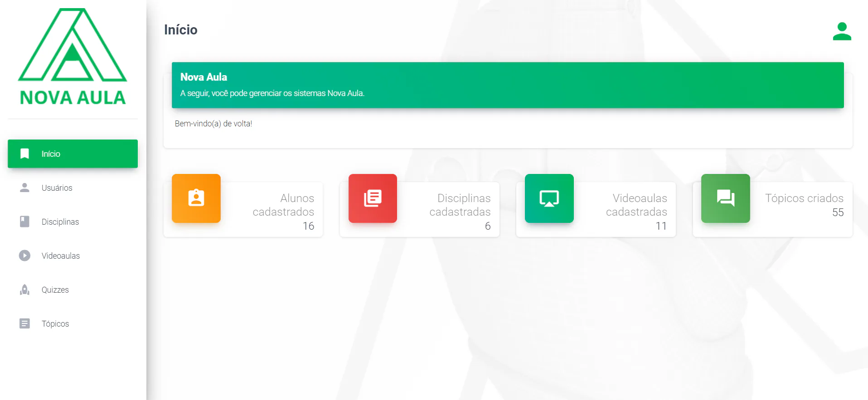Open the Disciplinas menu item
Viewport: 868px width, 400px height.
[x=73, y=222]
